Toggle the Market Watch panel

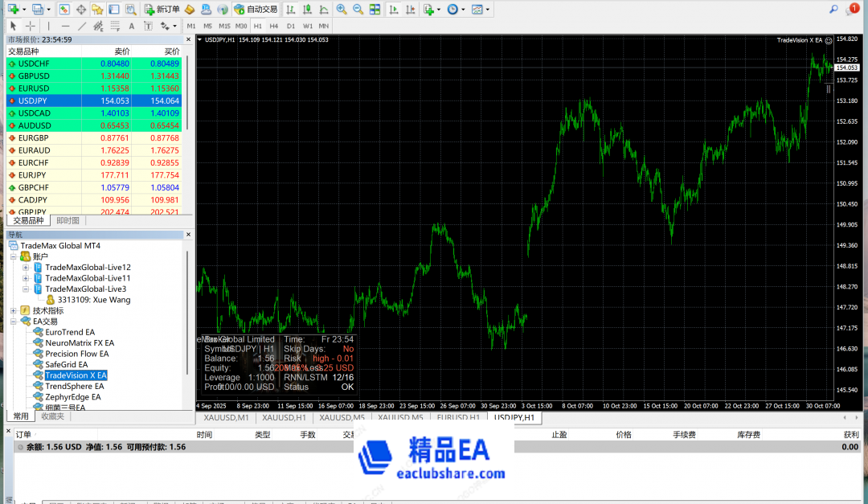click(64, 10)
